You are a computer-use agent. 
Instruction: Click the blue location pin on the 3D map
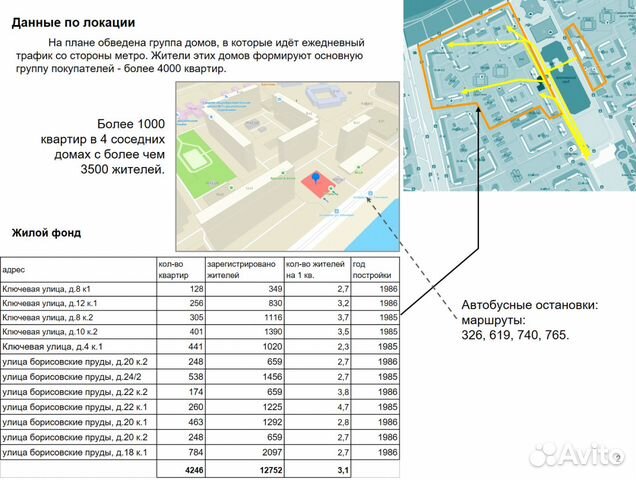[316, 178]
